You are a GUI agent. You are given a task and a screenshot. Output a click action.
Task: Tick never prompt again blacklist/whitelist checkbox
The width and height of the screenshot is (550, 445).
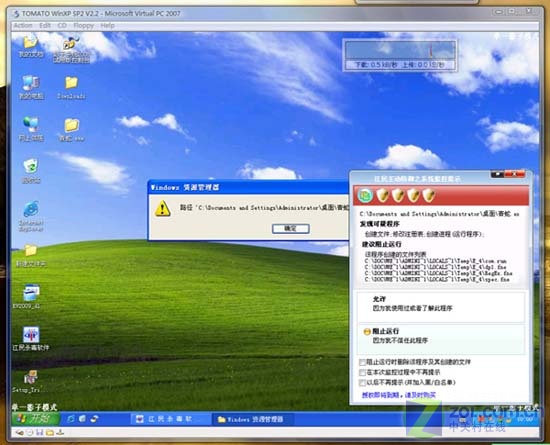click(362, 382)
